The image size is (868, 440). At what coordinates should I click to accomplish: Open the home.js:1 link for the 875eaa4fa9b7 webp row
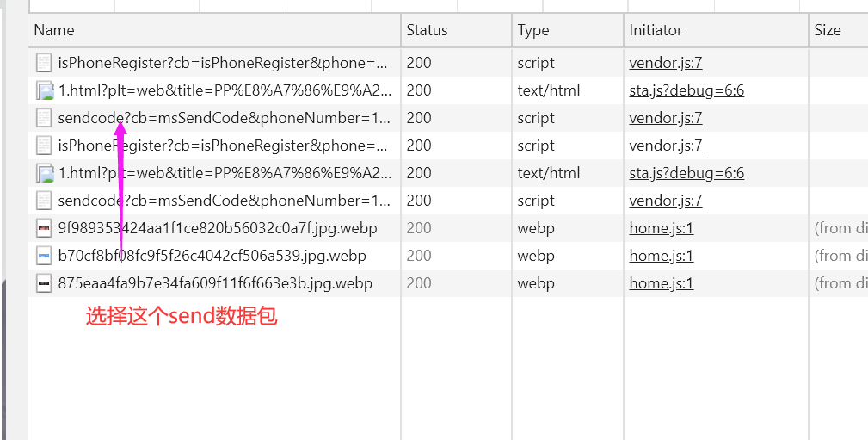(x=661, y=283)
